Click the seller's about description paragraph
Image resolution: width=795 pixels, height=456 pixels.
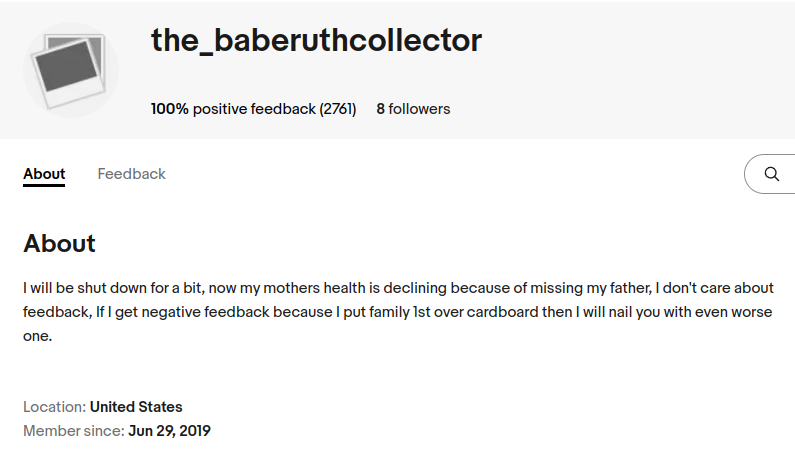(398, 312)
